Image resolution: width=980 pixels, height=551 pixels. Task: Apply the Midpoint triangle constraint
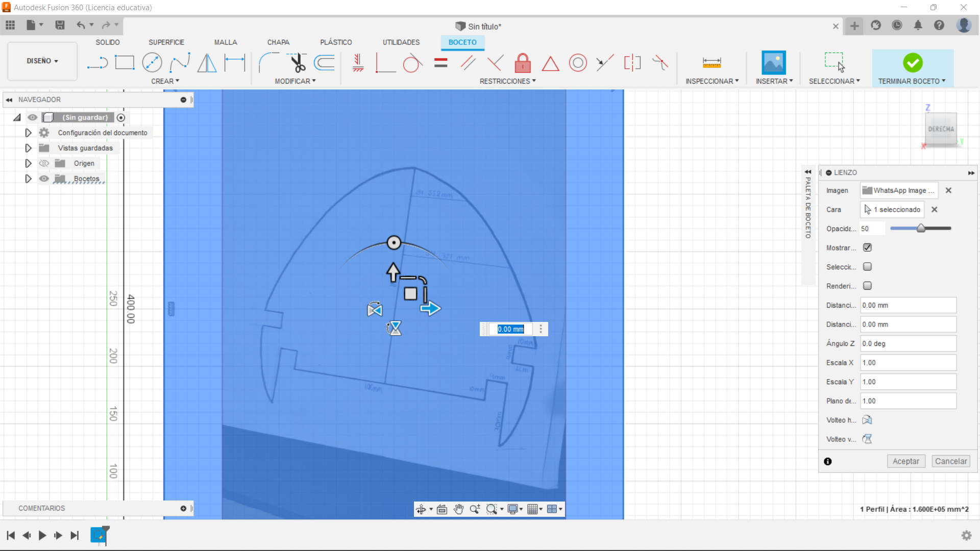(550, 64)
